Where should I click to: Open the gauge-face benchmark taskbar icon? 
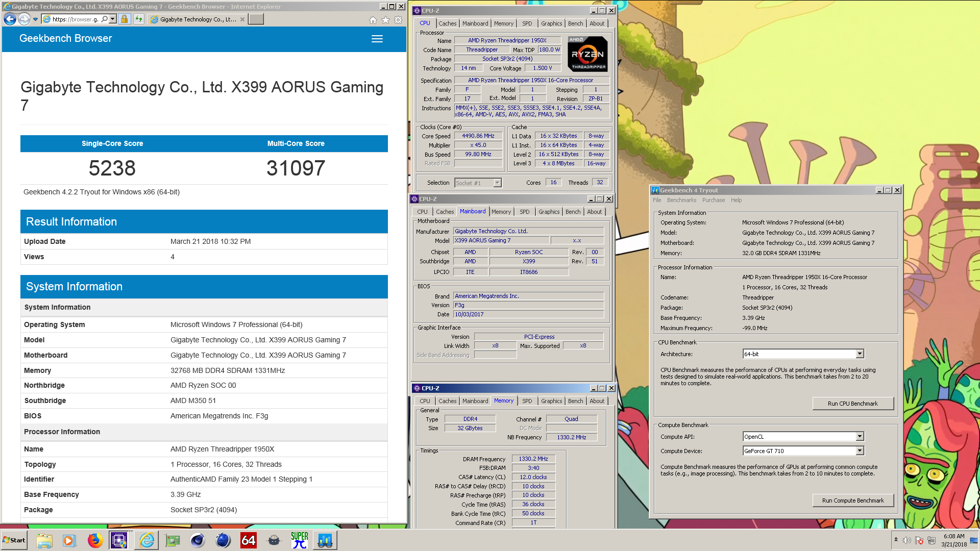274,540
